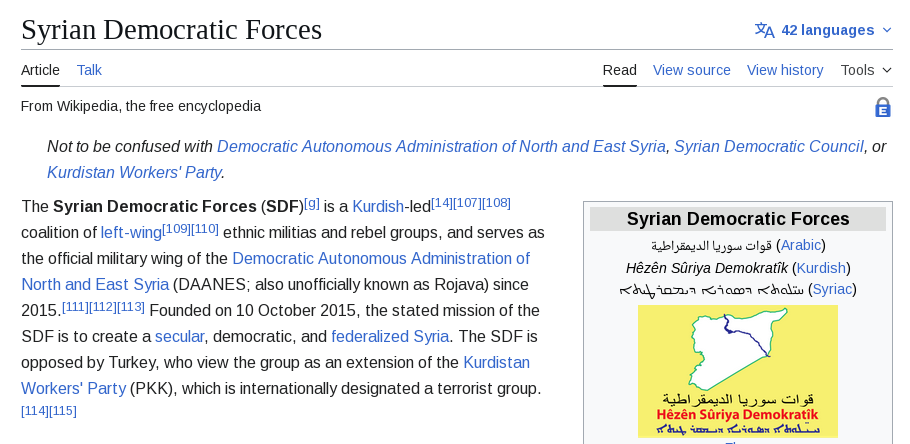This screenshot has width=910, height=444.
Task: Jump to citation [113]
Action: pos(131,306)
